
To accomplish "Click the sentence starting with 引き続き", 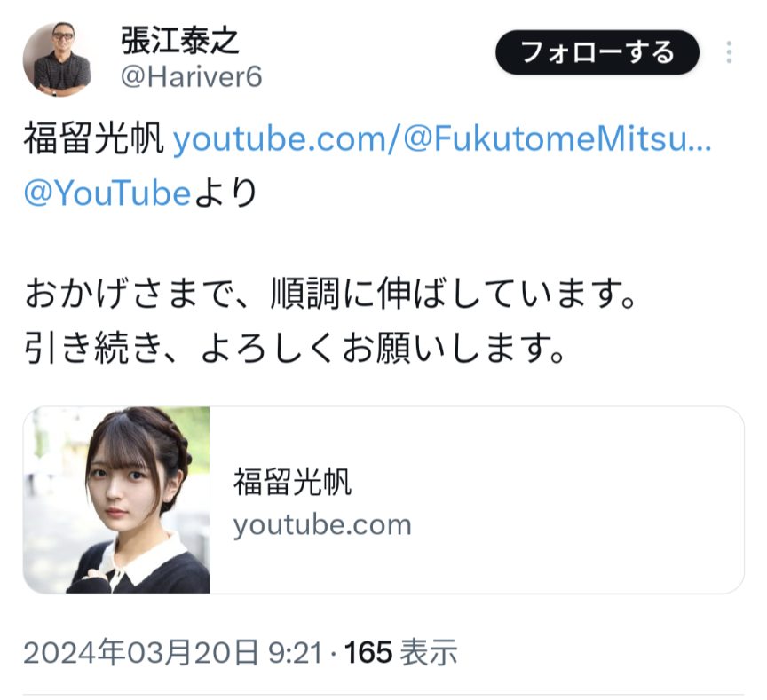I will coord(296,348).
